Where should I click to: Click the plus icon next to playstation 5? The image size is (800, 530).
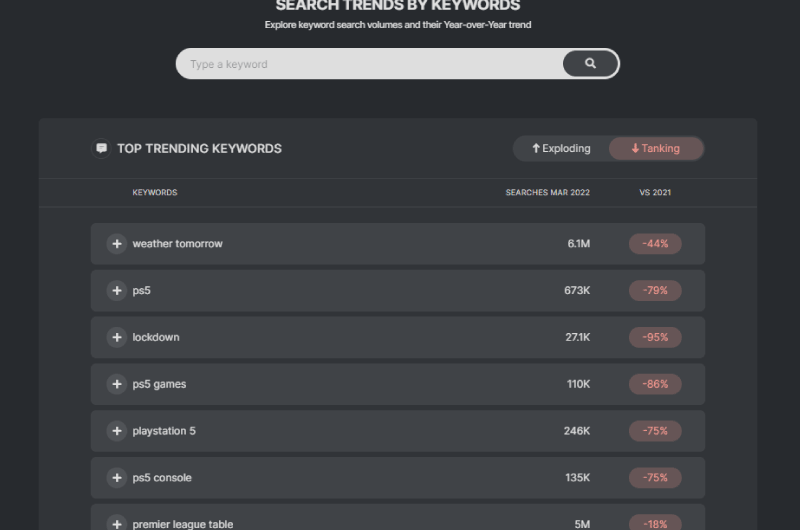pyautogui.click(x=117, y=431)
